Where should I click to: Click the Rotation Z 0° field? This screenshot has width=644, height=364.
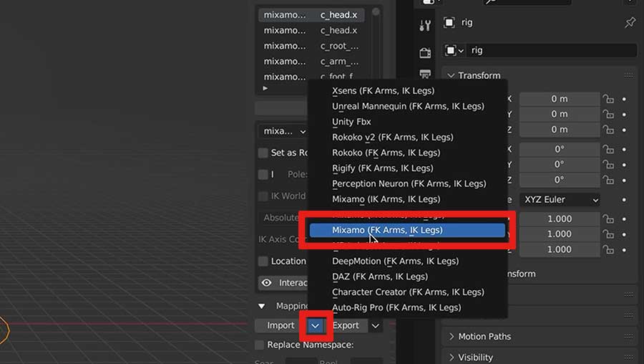click(560, 180)
